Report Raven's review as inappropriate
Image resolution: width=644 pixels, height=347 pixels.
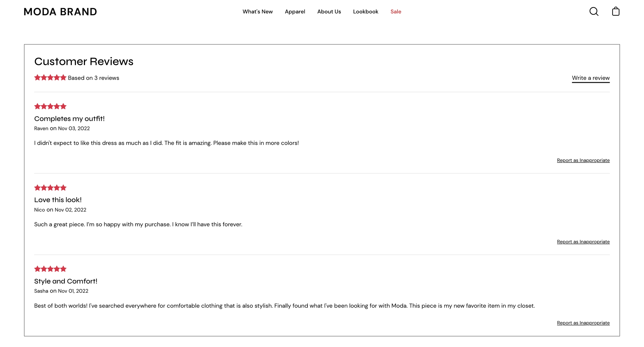coord(583,160)
